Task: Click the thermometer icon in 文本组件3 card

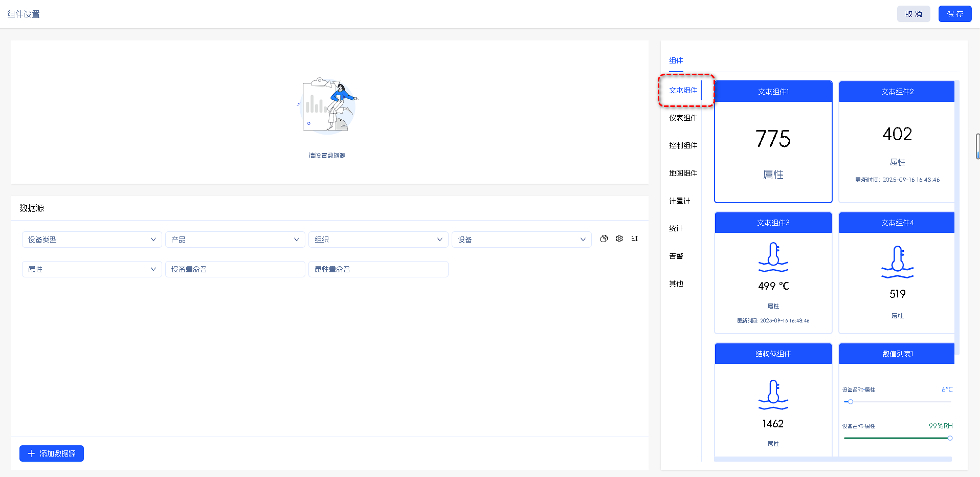Action: pos(773,257)
